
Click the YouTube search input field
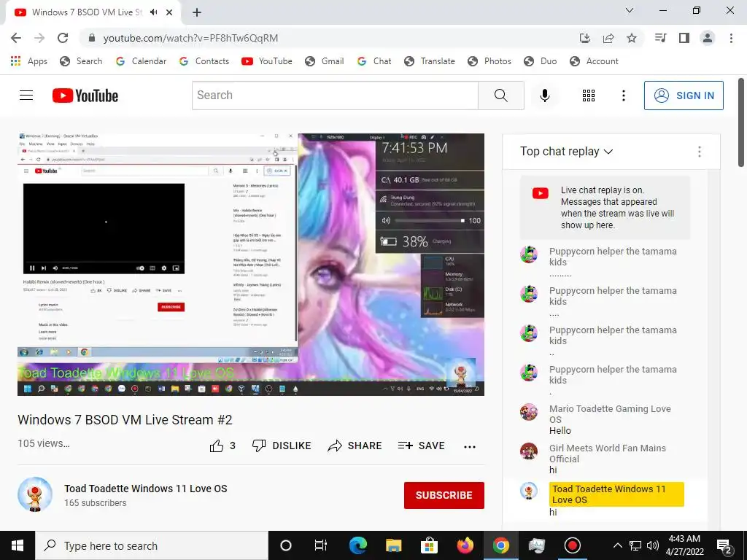tap(335, 96)
